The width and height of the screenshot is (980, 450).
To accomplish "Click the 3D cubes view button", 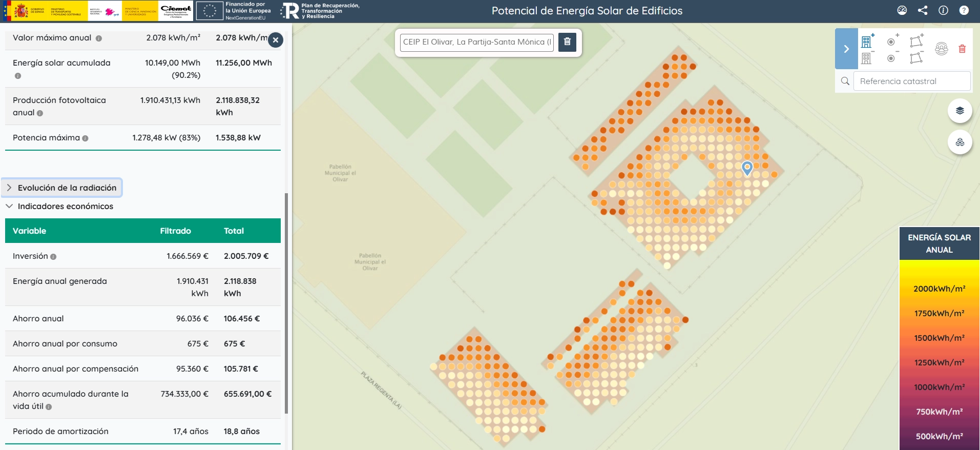I will (960, 142).
